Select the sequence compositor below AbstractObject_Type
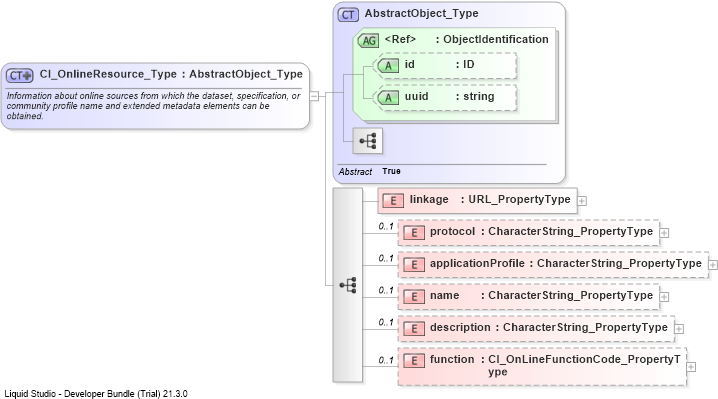This screenshot has height=399, width=718. 348,285
